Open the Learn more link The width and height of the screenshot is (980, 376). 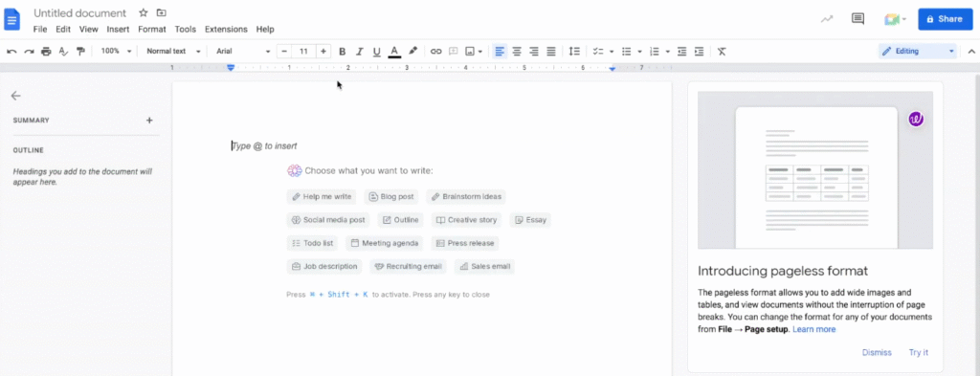[813, 329]
